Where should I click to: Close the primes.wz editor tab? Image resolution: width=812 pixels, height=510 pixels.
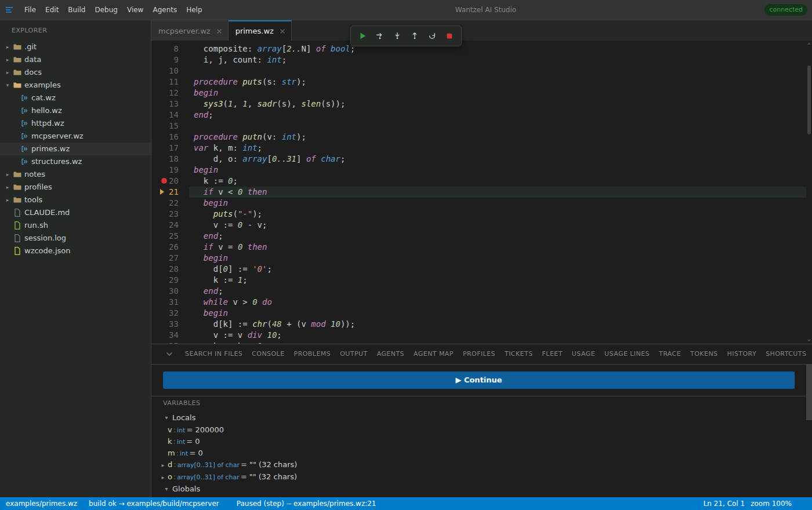click(x=282, y=31)
